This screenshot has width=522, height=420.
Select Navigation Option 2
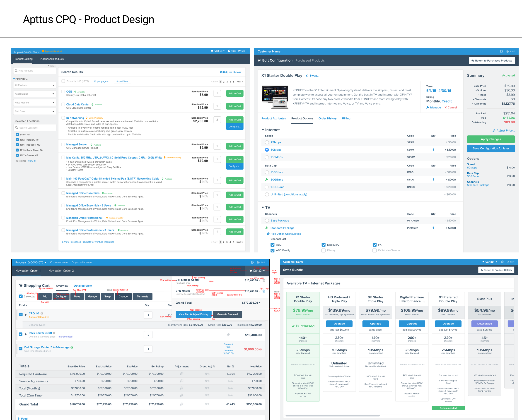coord(61,271)
